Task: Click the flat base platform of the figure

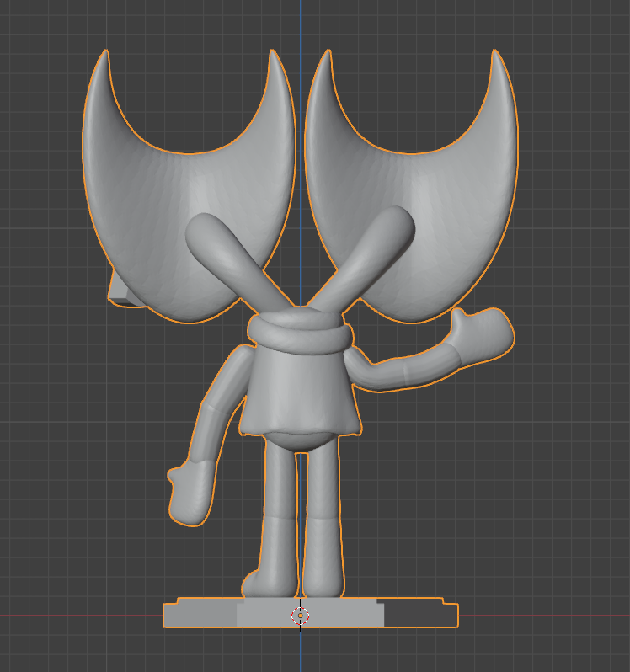Action: click(x=310, y=612)
